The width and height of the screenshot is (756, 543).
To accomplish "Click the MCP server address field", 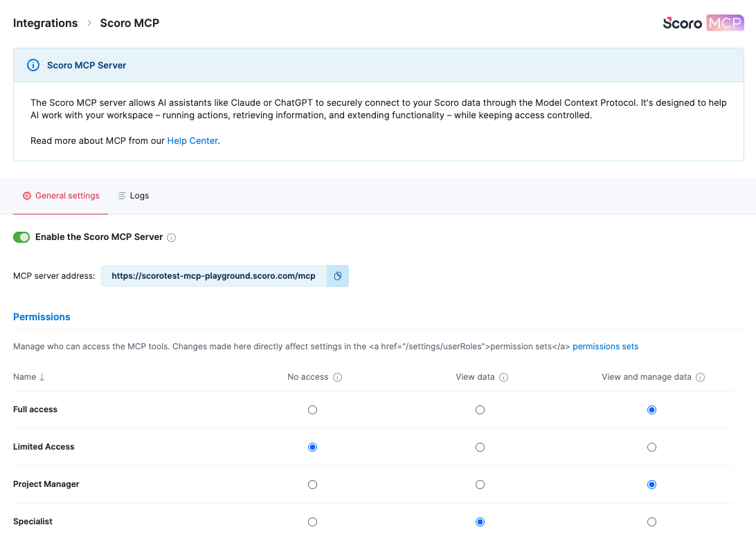I will tap(213, 276).
